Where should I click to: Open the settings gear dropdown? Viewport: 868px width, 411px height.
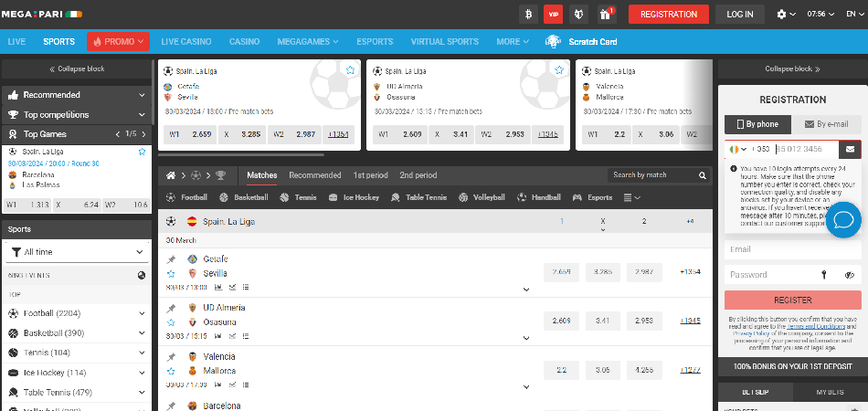(x=785, y=14)
